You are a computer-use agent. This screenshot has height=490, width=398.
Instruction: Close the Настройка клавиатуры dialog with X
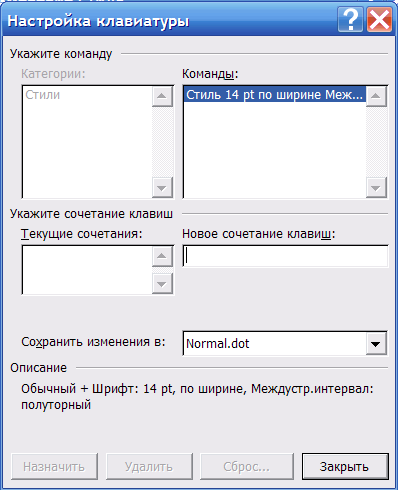pyautogui.click(x=380, y=20)
